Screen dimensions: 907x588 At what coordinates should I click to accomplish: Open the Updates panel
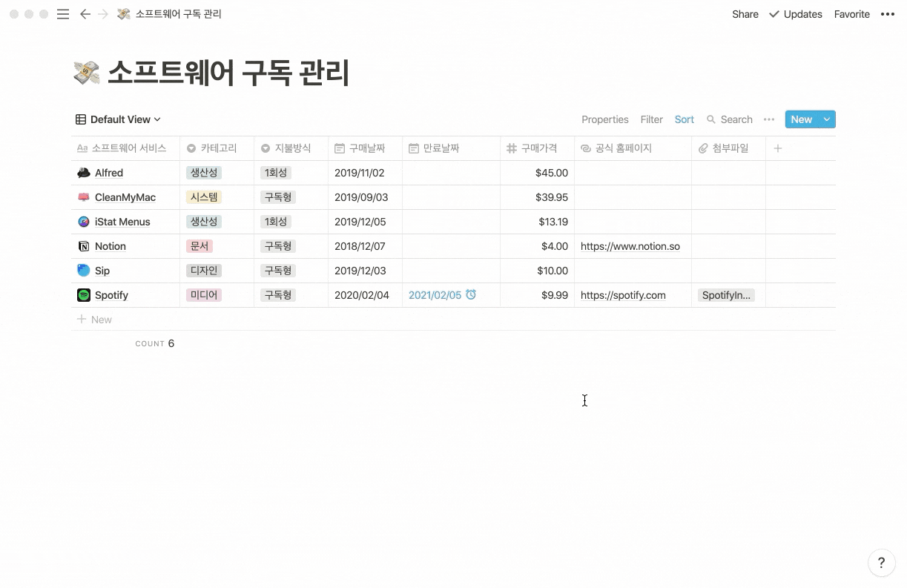pos(796,14)
